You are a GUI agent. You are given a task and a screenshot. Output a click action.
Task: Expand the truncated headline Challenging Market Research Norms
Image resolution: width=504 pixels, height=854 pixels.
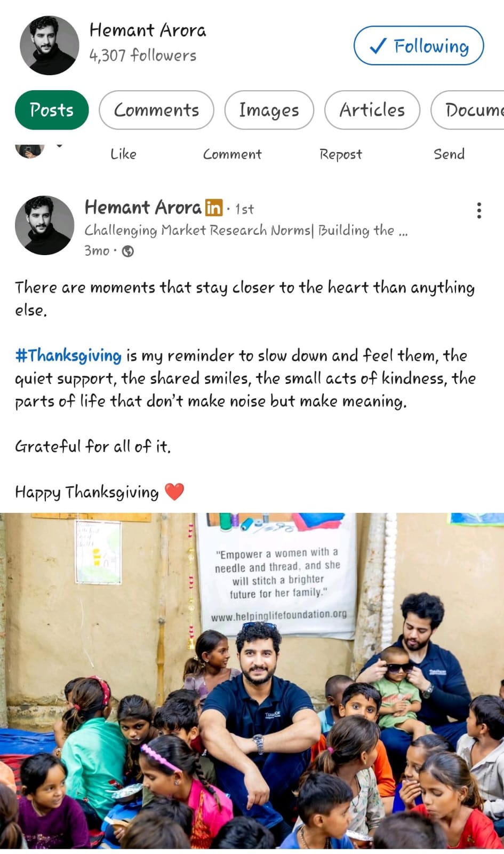pyautogui.click(x=246, y=231)
